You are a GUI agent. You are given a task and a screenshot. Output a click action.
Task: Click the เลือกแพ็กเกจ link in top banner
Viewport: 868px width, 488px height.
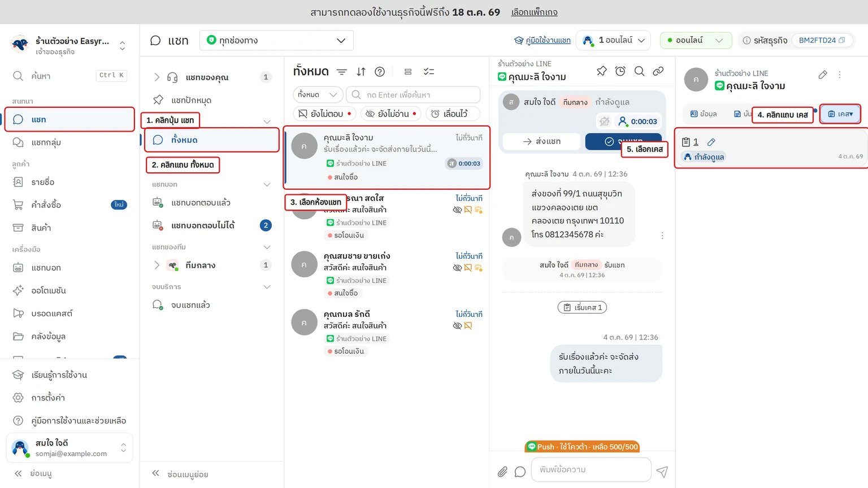pos(534,12)
